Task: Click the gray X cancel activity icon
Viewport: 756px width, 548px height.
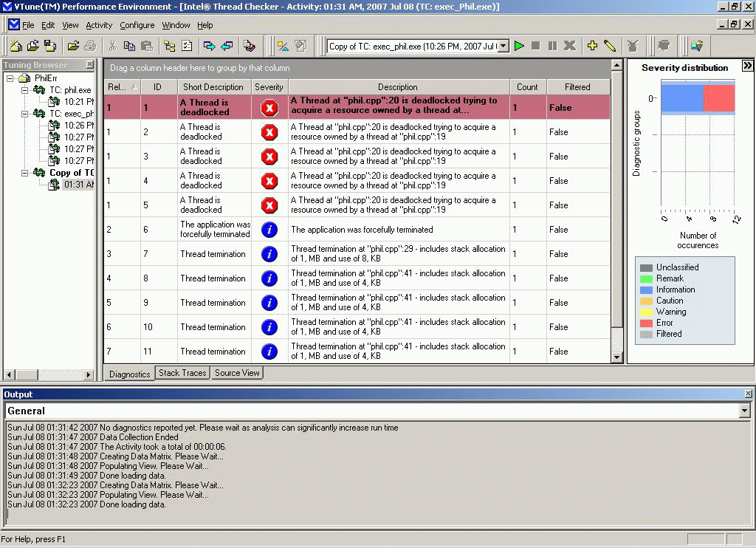Action: tap(570, 46)
